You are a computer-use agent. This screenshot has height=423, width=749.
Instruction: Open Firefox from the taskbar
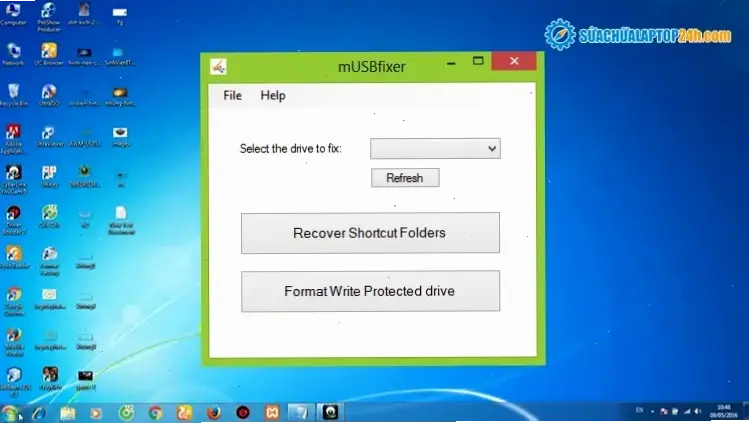pos(214,412)
